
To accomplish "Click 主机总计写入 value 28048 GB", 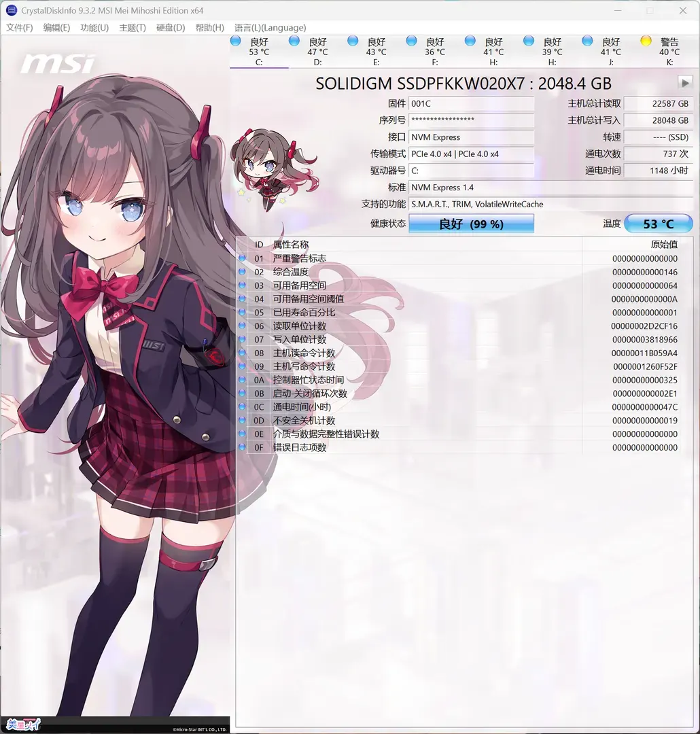I will click(659, 120).
